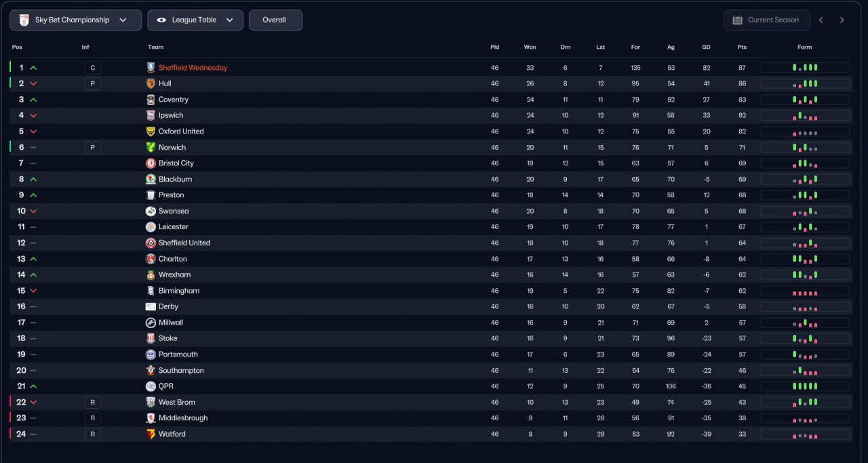The image size is (868, 463).
Task: Click the Current Season calendar button
Action: click(x=766, y=20)
